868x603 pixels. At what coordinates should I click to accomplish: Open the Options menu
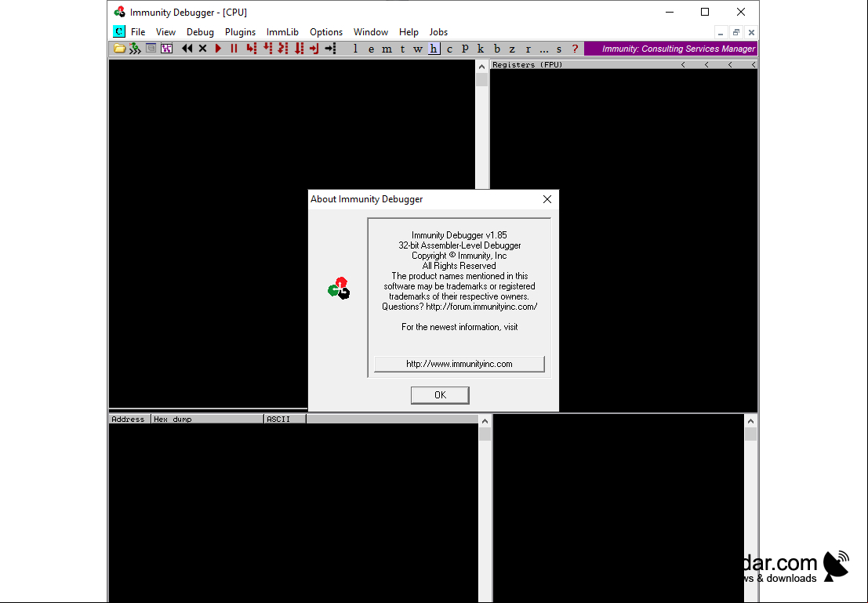click(326, 32)
